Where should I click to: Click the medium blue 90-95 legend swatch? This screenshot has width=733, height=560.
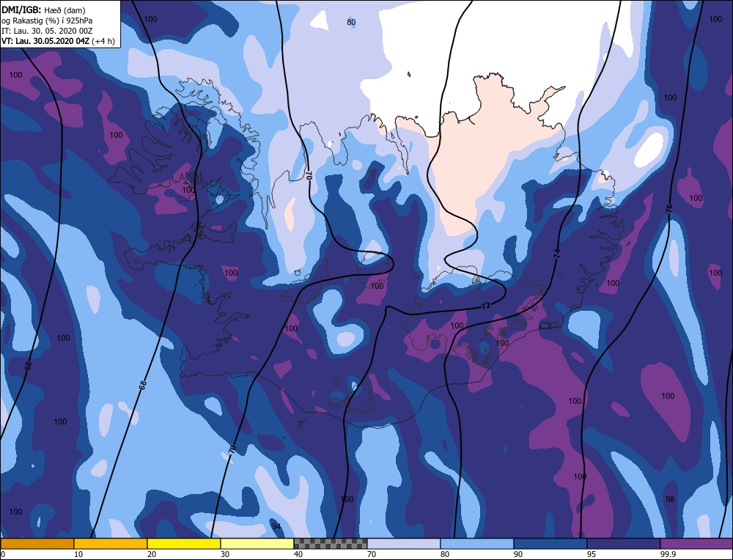tap(550, 544)
